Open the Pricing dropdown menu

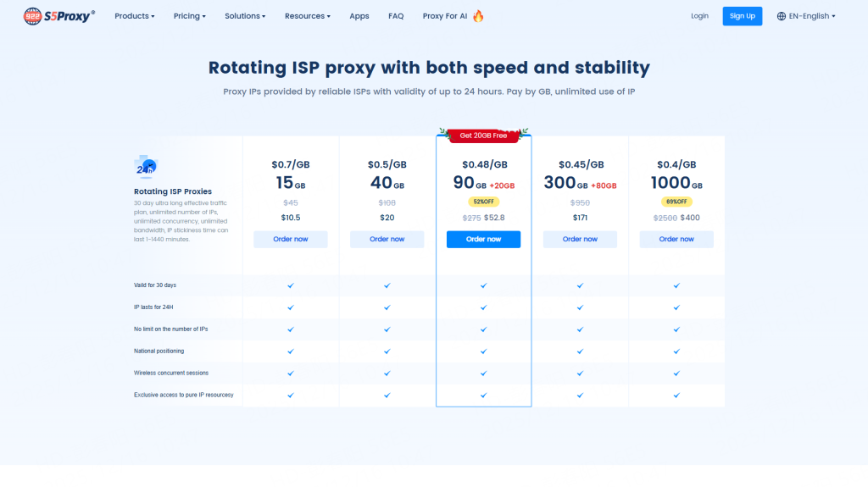coord(191,16)
